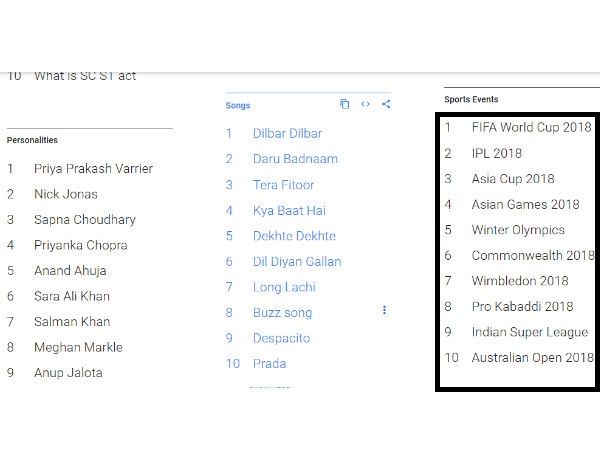Select Australian Open 2018 event
The height and width of the screenshot is (450, 600).
[x=532, y=358]
